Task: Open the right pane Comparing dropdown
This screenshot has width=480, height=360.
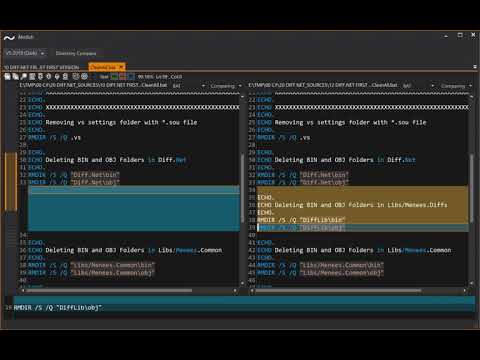Action: [x=455, y=86]
